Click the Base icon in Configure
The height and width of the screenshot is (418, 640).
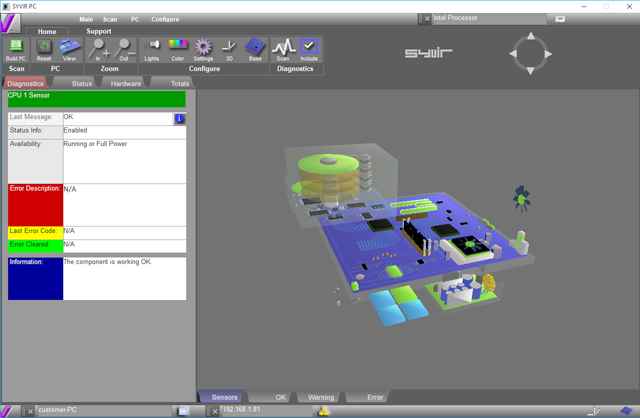[x=254, y=48]
